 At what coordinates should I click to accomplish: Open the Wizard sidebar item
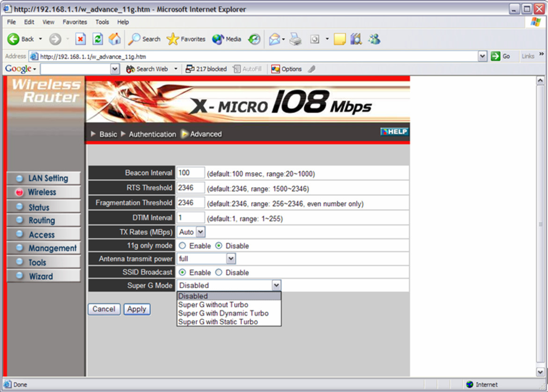tap(44, 276)
